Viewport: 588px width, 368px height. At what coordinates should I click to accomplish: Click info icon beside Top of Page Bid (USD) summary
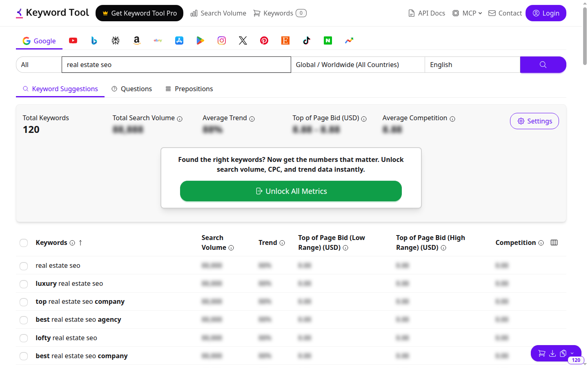coord(364,119)
